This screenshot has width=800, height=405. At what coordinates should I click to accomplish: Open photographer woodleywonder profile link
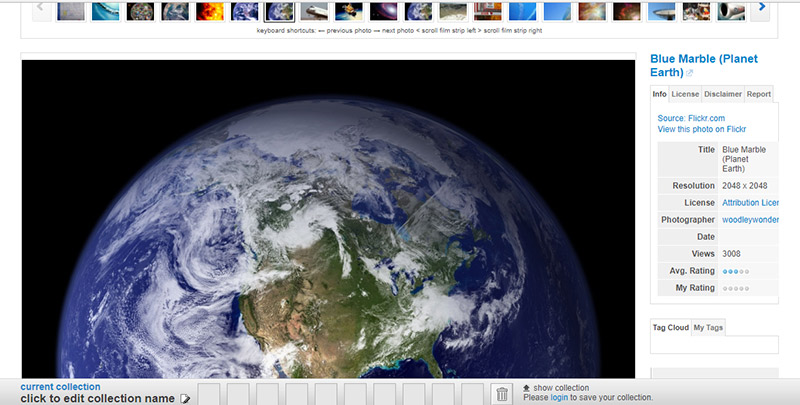[x=750, y=220]
